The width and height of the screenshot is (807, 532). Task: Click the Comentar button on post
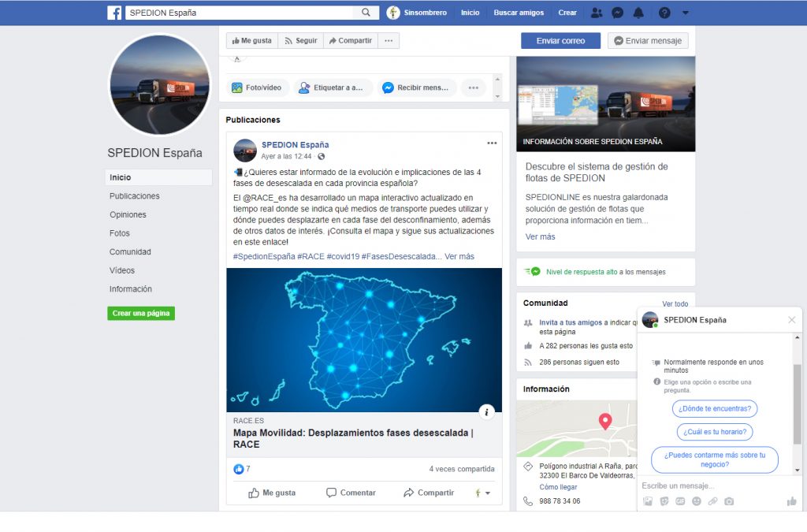pos(351,493)
